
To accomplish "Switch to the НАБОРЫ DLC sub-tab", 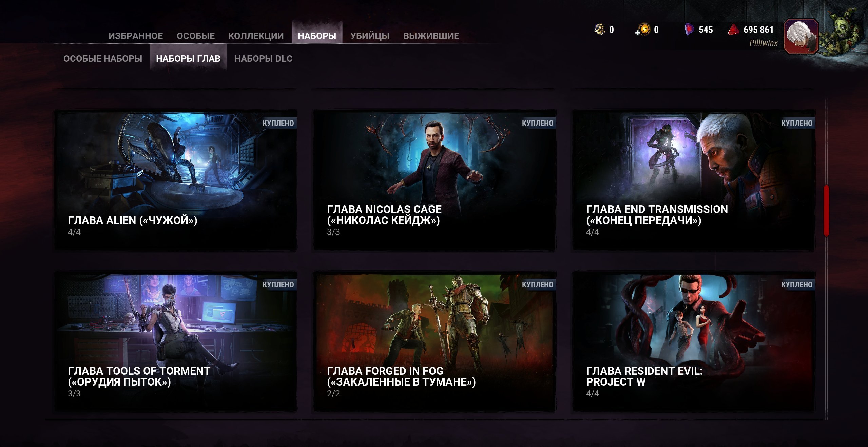I will (263, 59).
